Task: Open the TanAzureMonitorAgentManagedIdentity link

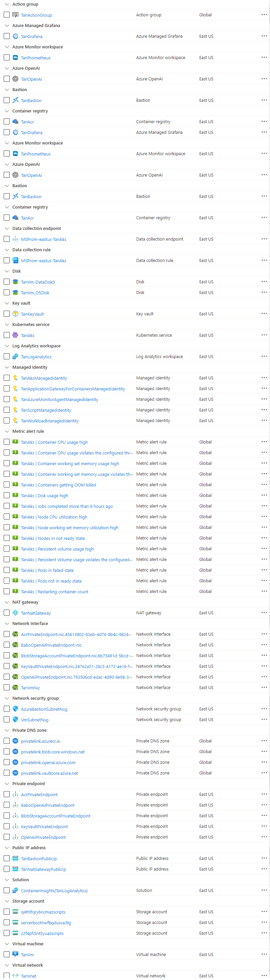Action: point(59,399)
